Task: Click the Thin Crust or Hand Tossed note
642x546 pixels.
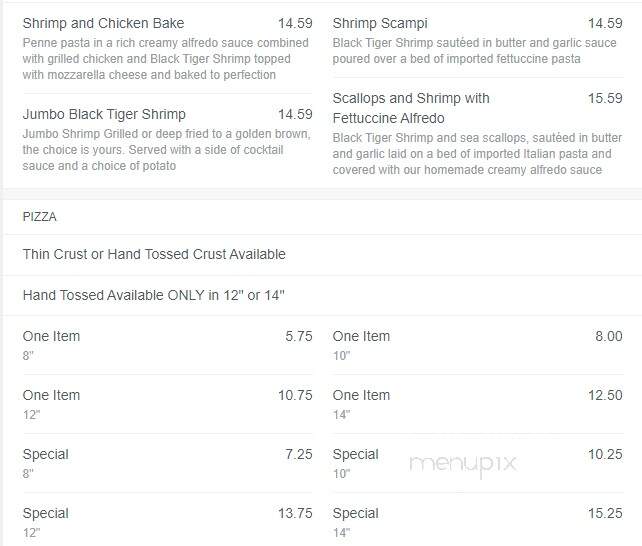Action: coord(154,254)
